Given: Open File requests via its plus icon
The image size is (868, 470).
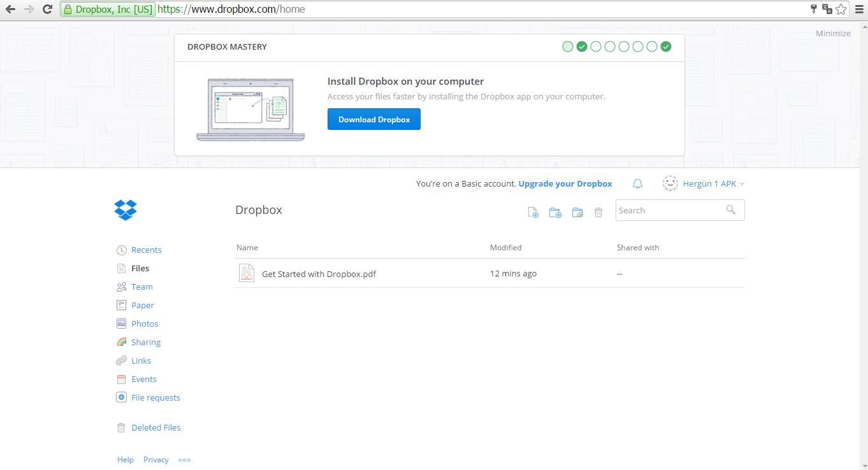Looking at the screenshot, I should 121,397.
